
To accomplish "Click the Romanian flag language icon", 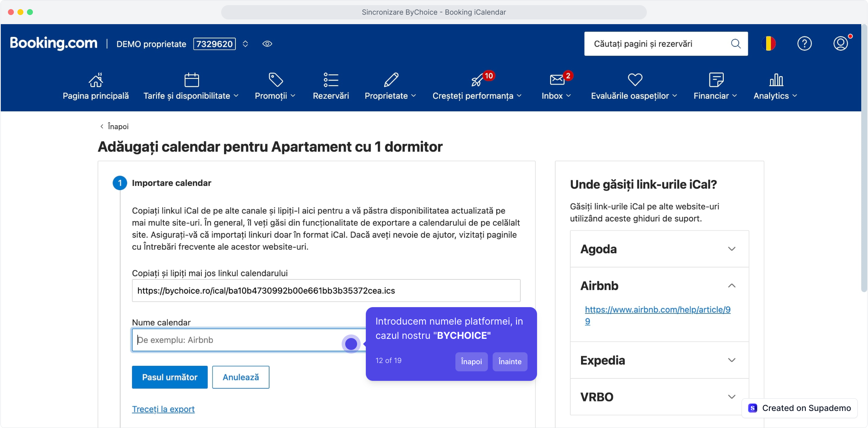I will coord(769,44).
